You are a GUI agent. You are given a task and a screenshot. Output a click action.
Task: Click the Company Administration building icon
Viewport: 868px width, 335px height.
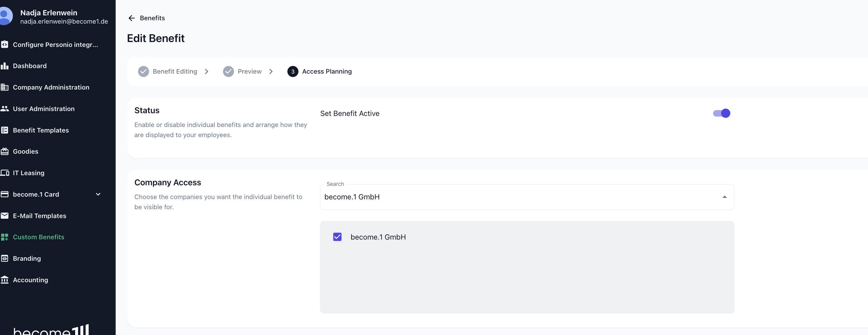pos(4,87)
